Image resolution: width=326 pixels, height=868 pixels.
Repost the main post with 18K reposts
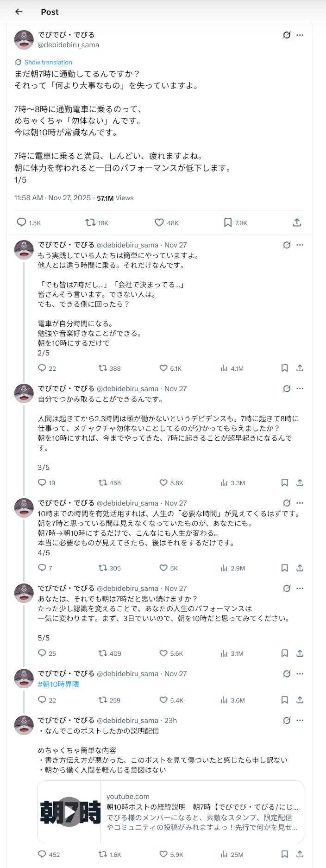point(90,222)
